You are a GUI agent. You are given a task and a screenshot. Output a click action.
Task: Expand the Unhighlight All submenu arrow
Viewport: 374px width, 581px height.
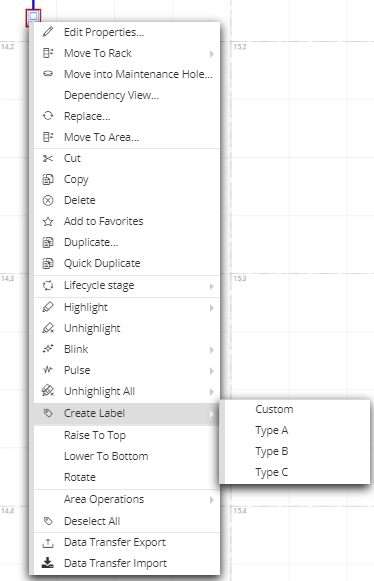tap(212, 392)
